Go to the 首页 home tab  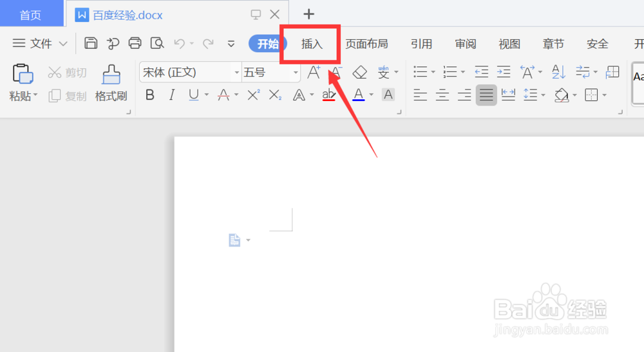[x=31, y=15]
